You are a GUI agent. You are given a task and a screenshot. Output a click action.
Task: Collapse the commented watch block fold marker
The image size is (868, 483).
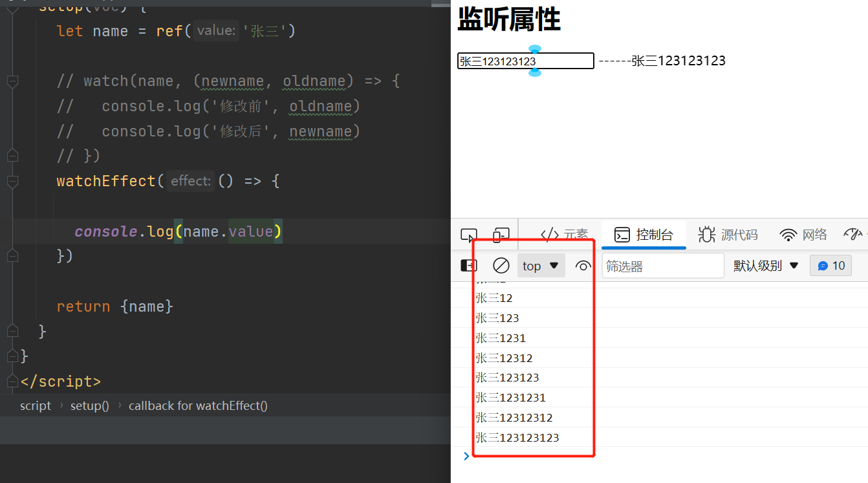coord(12,81)
